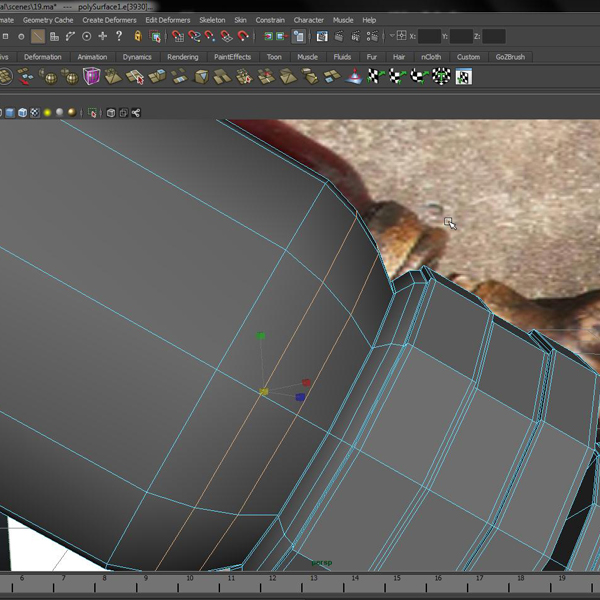Click the input connections icon

coord(268,36)
